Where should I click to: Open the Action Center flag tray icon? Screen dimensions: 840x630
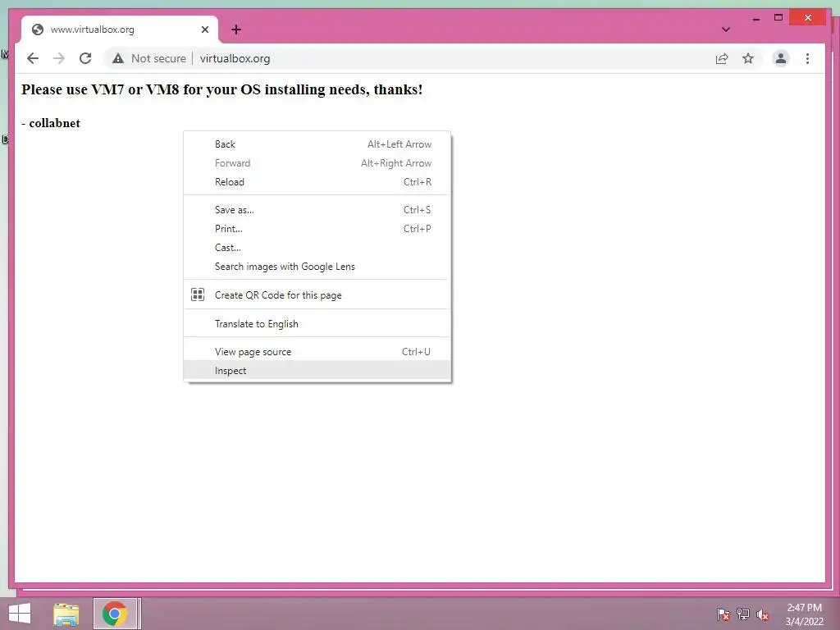[723, 614]
